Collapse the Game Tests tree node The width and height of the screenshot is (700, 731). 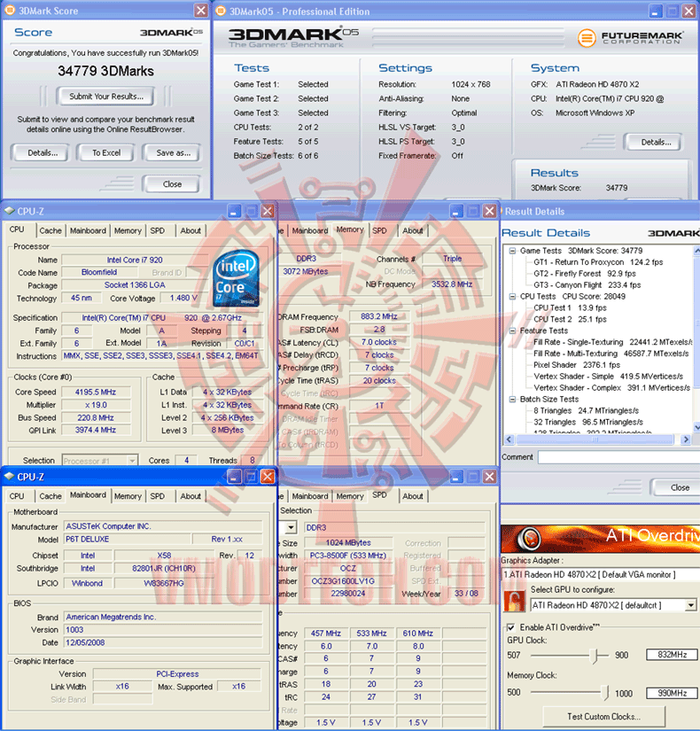[x=512, y=251]
